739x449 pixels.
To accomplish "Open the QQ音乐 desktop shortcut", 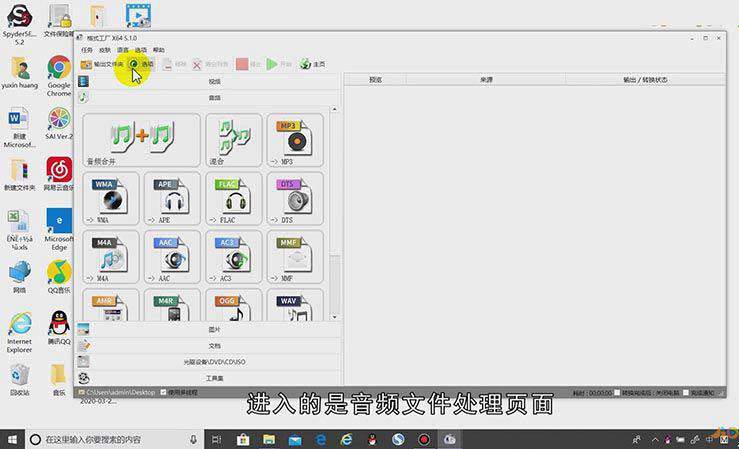I will [x=59, y=277].
